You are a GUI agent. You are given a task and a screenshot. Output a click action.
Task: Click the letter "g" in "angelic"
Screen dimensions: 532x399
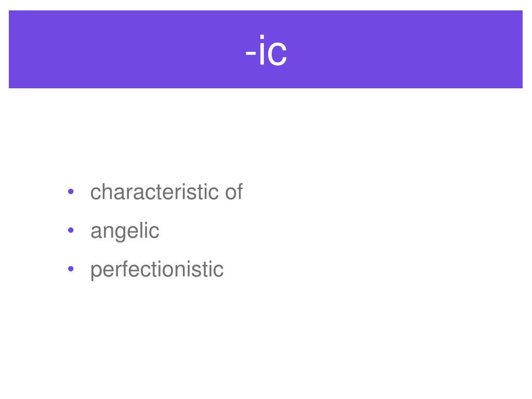tap(120, 233)
